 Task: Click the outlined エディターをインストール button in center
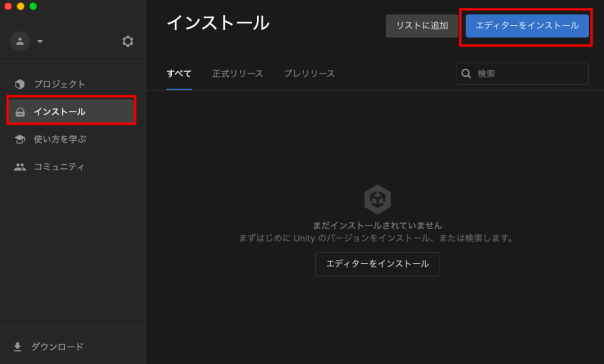pos(378,264)
